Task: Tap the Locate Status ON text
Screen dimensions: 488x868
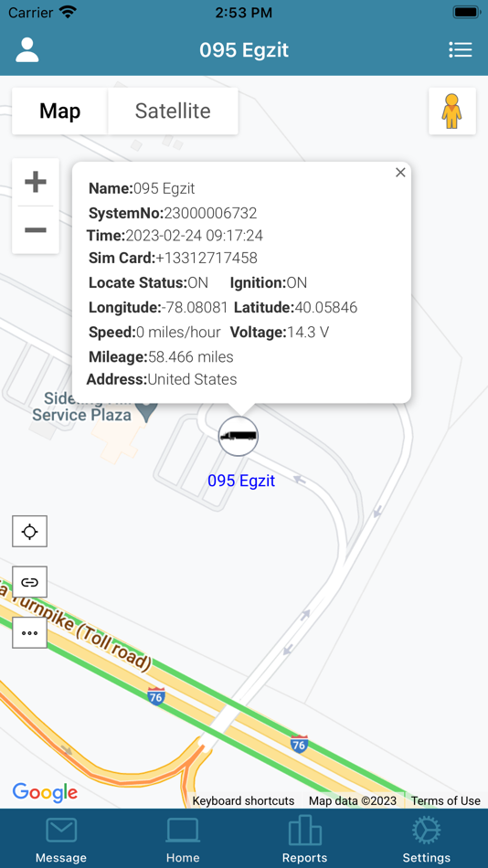Action: tap(148, 283)
